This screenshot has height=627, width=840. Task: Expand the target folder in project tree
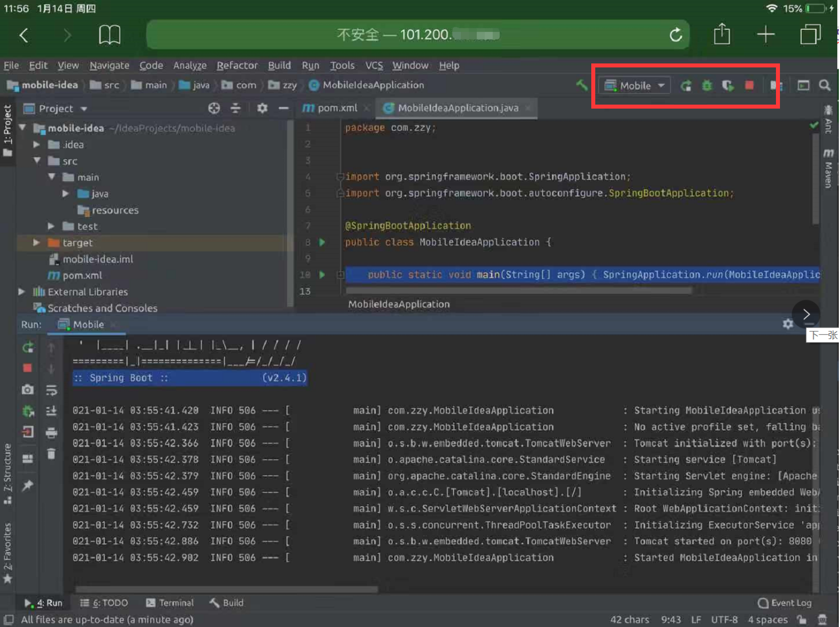[37, 242]
